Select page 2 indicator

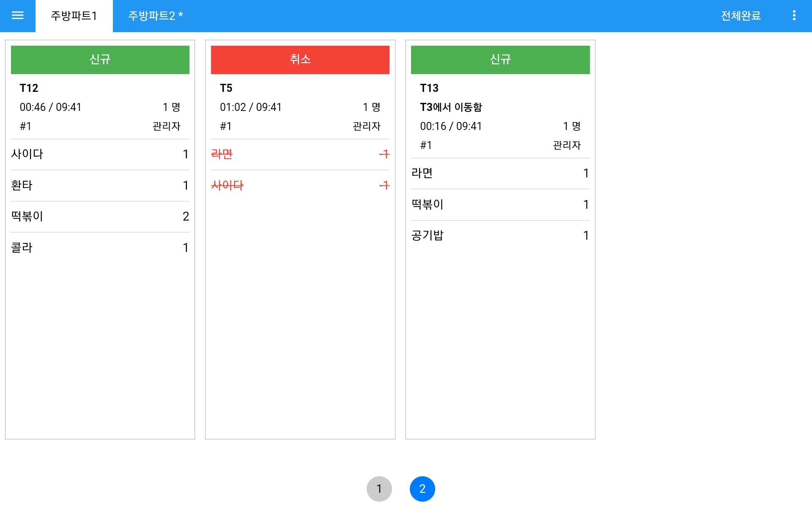pyautogui.click(x=422, y=489)
